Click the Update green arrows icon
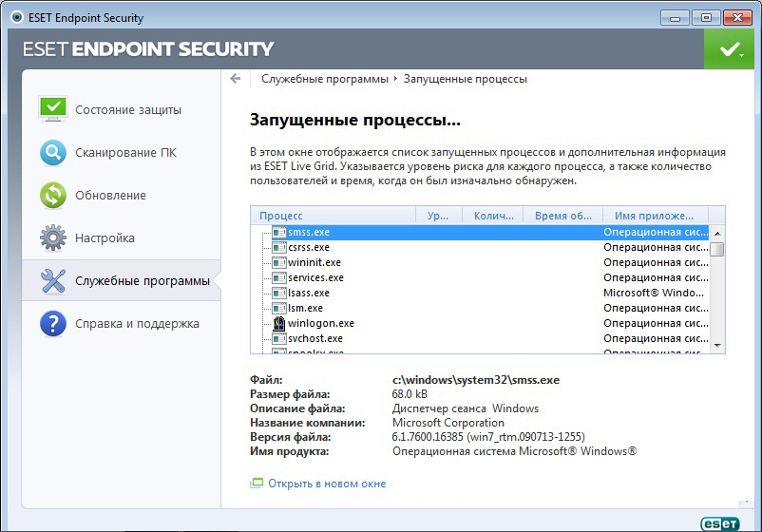The image size is (762, 532). click(53, 195)
